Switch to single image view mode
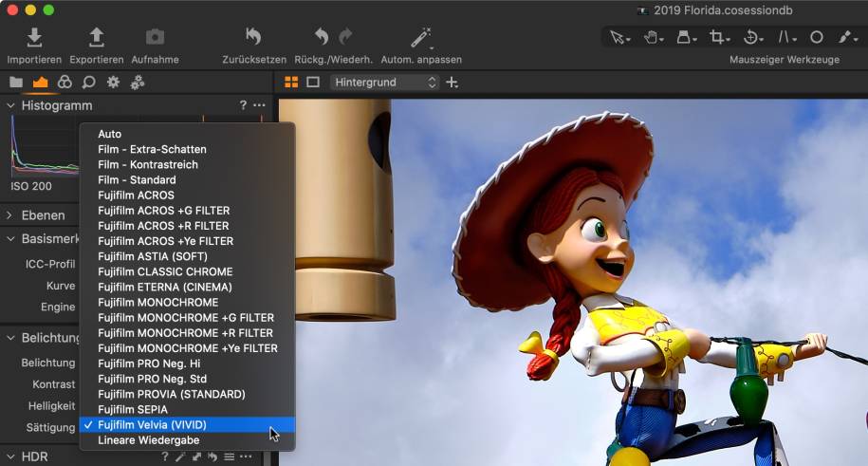The width and height of the screenshot is (868, 466). [x=313, y=83]
